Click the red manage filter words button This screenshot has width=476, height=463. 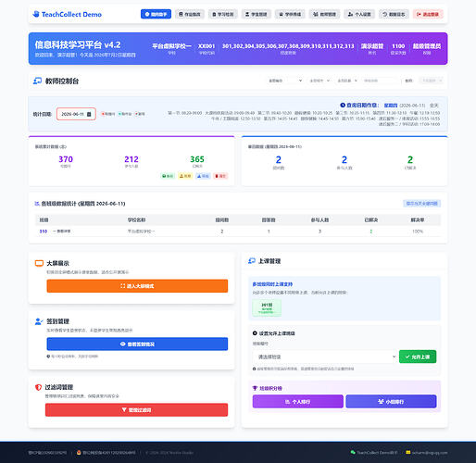[136, 410]
